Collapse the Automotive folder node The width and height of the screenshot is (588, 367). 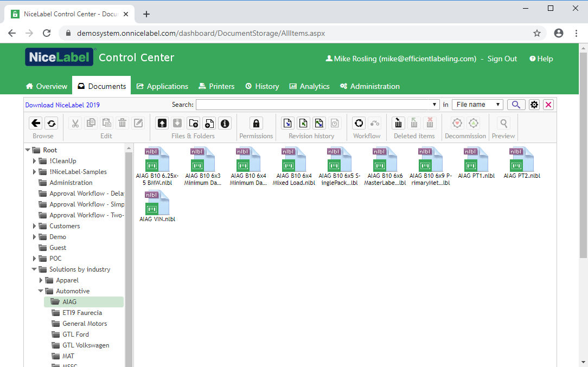pyautogui.click(x=41, y=291)
